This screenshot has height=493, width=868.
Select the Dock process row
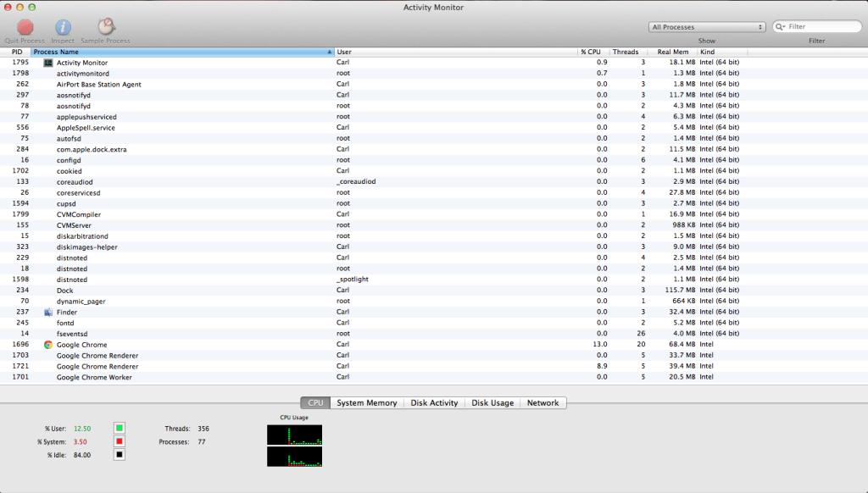(x=434, y=290)
